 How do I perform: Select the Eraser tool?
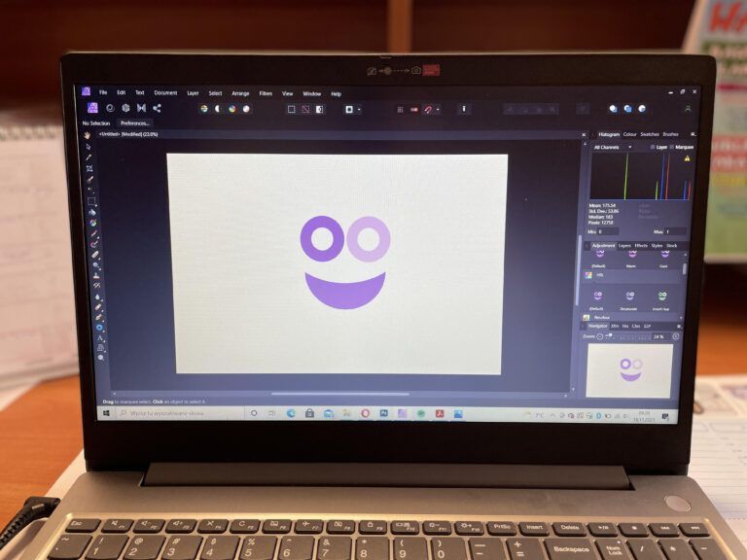coord(95,255)
